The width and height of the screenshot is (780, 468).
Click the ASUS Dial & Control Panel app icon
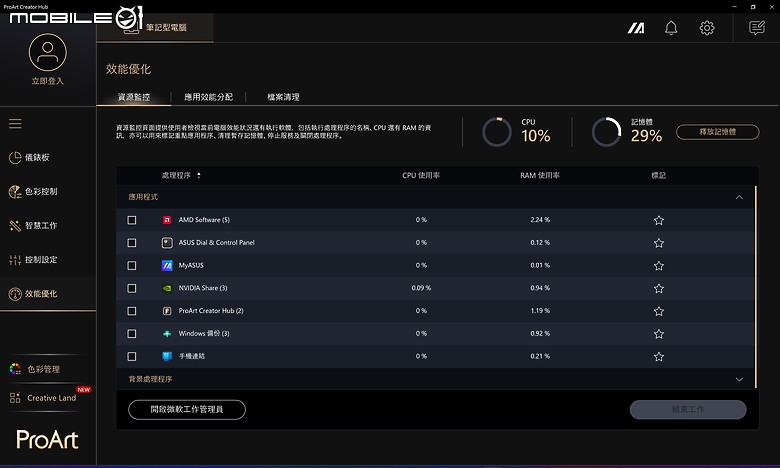click(167, 243)
